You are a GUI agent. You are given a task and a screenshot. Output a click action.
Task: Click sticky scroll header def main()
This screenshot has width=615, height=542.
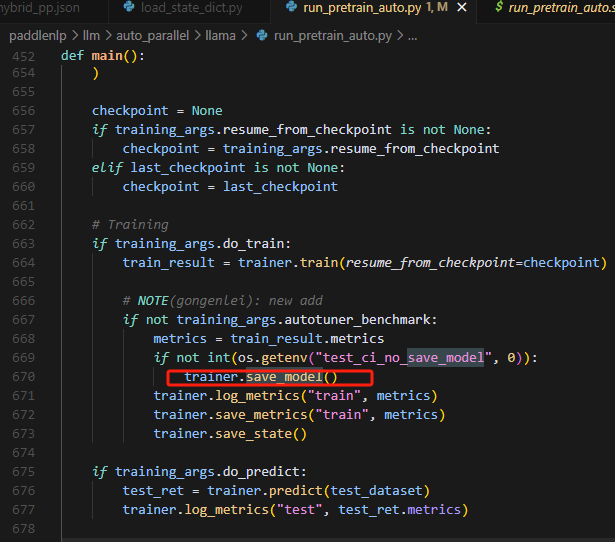[x=102, y=55]
